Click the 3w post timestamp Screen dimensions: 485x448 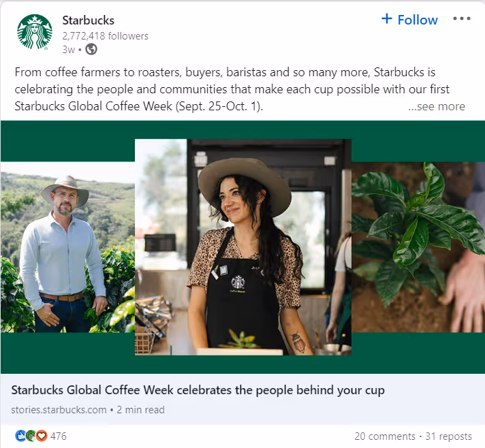(69, 50)
